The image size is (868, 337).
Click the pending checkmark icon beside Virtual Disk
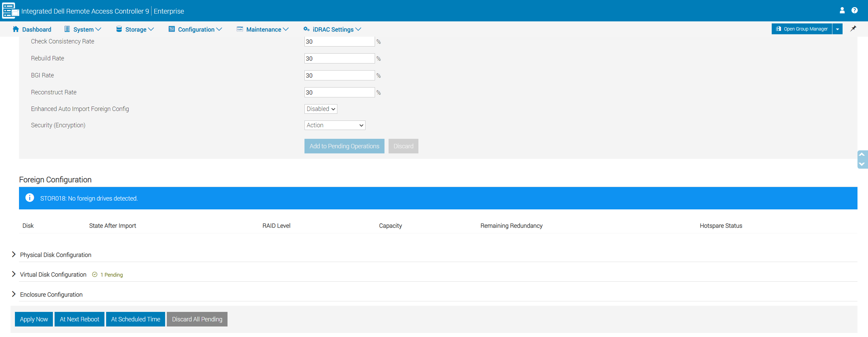95,275
